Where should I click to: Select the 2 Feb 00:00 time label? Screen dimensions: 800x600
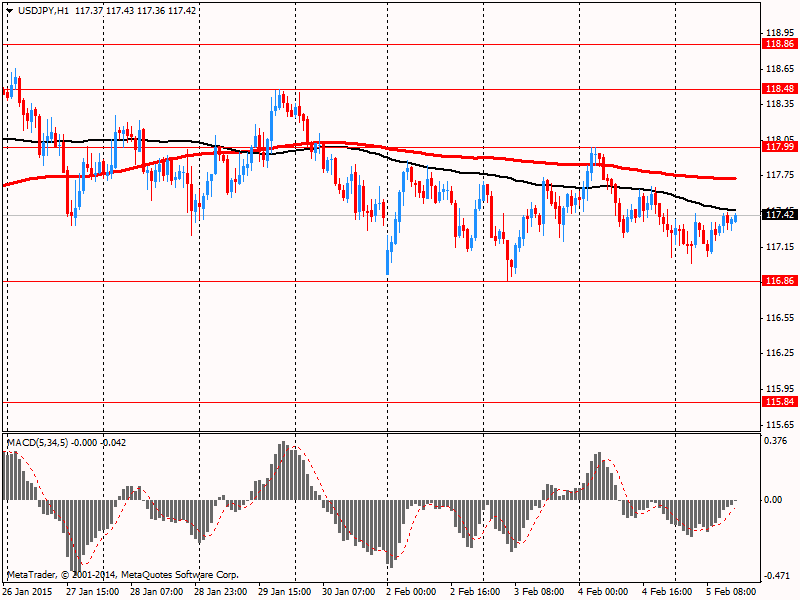(412, 591)
